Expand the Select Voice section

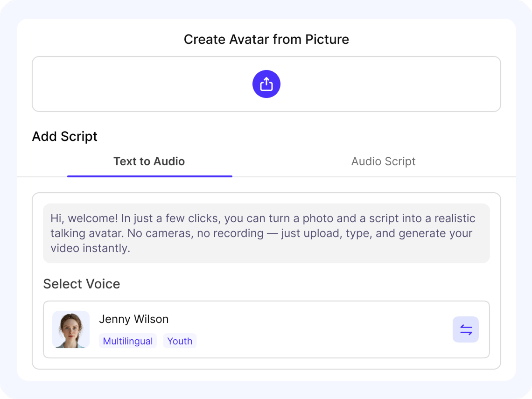[81, 284]
